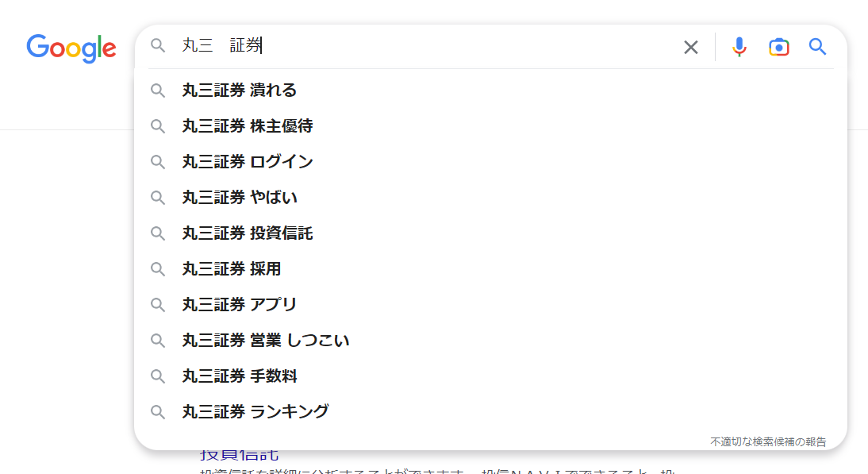Choose suggestion 丸三証券 ランキング
The height and width of the screenshot is (474, 868).
point(490,412)
